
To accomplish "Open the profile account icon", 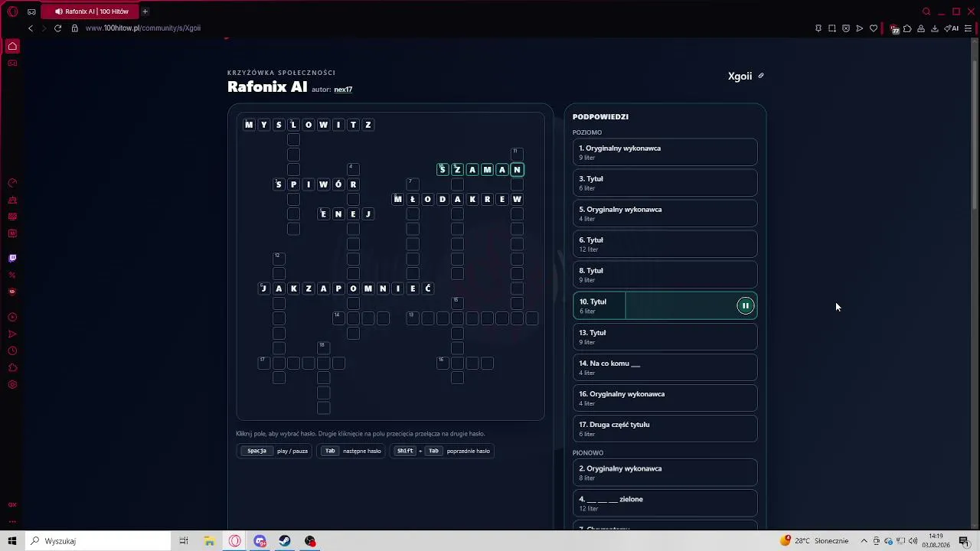I will (x=921, y=28).
